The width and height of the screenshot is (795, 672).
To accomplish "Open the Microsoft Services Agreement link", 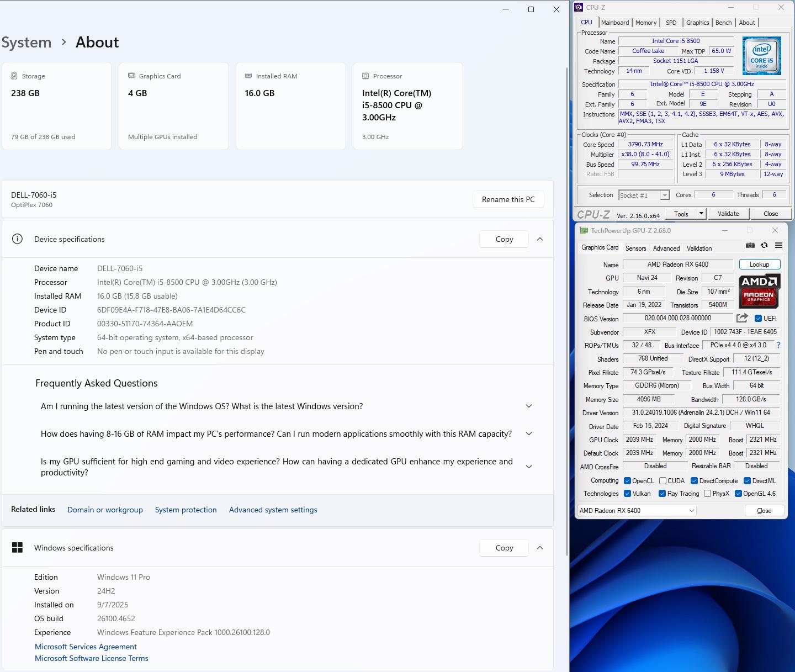I will (x=86, y=647).
